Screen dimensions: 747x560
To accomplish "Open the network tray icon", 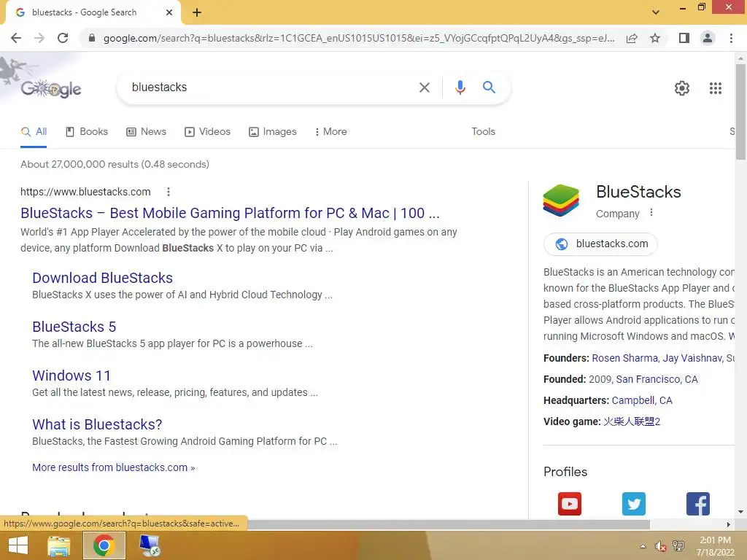I will coord(678,546).
